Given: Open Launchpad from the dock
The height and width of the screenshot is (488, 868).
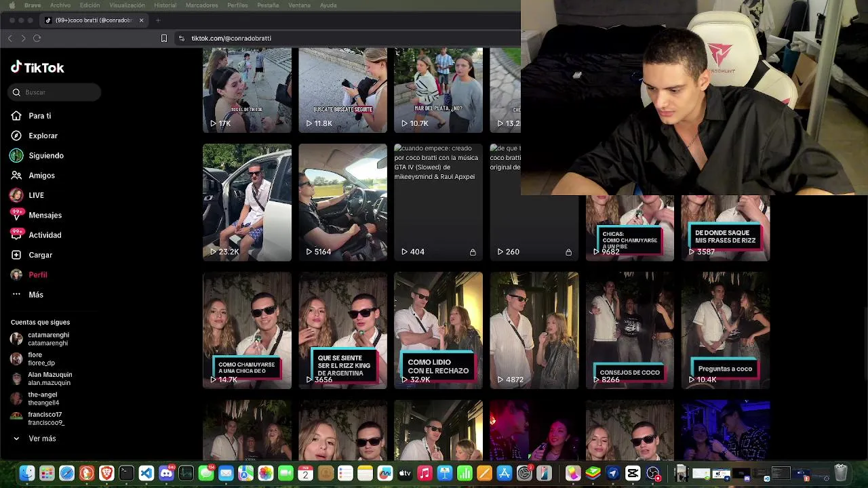Looking at the screenshot, I should [47, 473].
